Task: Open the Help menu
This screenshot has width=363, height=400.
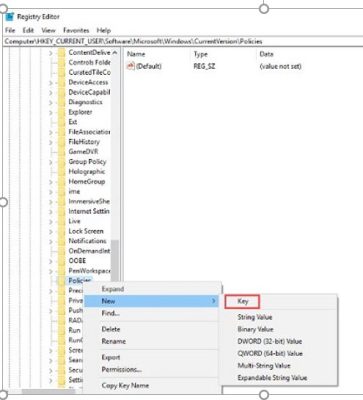Action: [x=104, y=30]
